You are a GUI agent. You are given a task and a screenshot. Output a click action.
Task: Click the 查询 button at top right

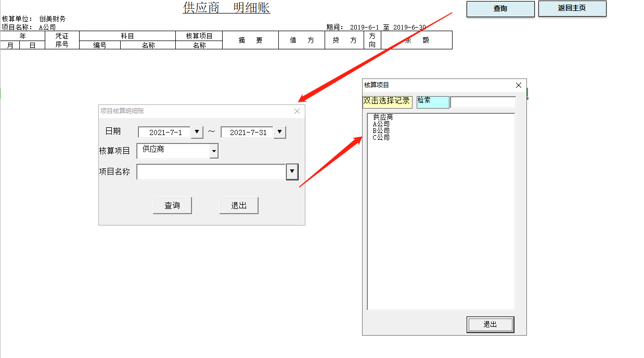point(500,9)
